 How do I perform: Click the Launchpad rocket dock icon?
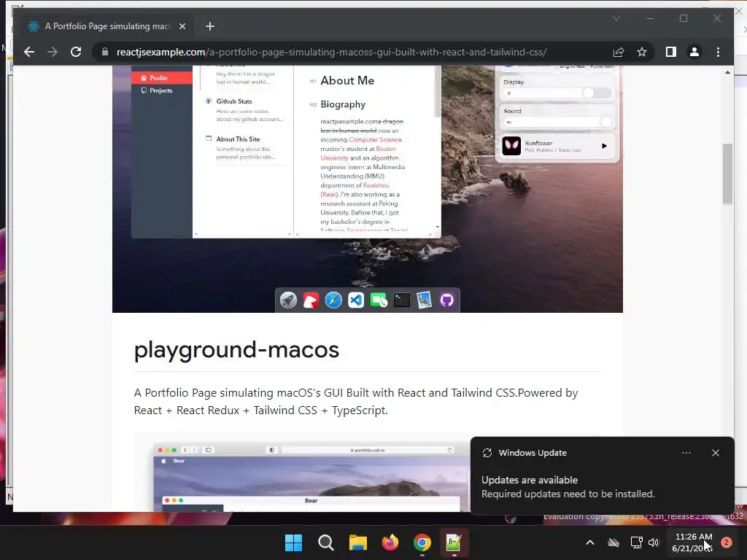point(288,300)
